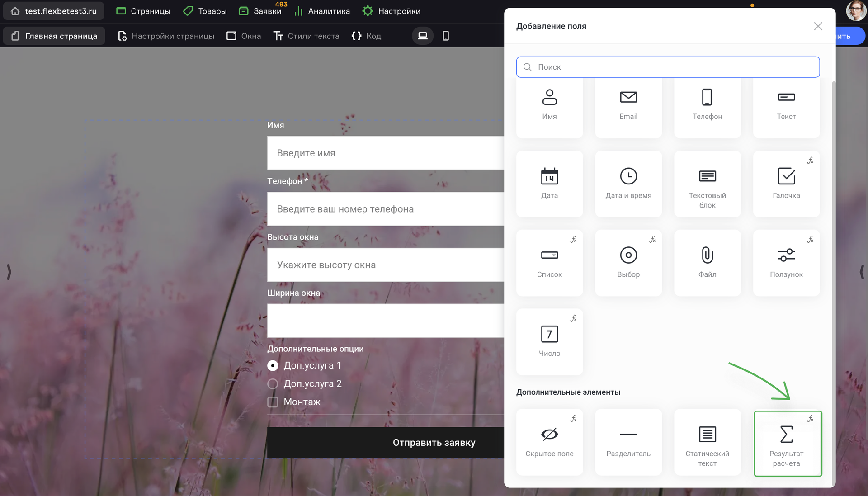
Task: Select radio button Доп.услуга 1
Action: coord(273,365)
